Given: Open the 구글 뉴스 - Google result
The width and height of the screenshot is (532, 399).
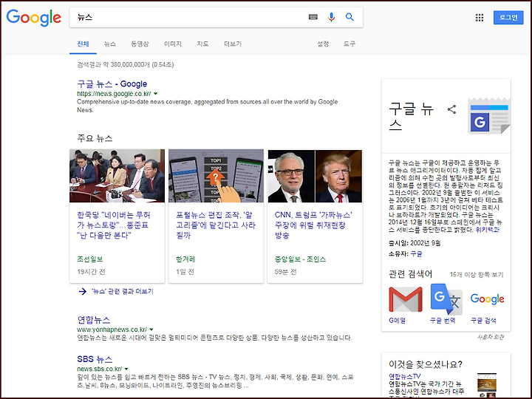Looking at the screenshot, I should tap(112, 83).
